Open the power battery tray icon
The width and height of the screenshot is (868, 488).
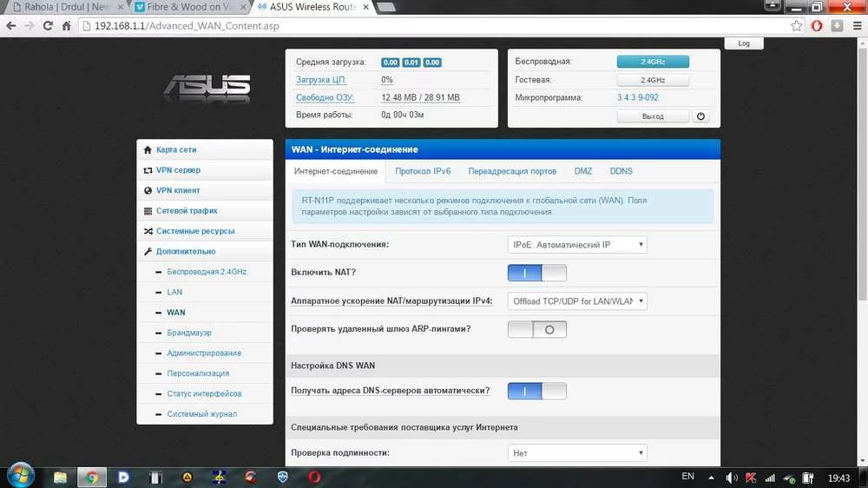808,478
